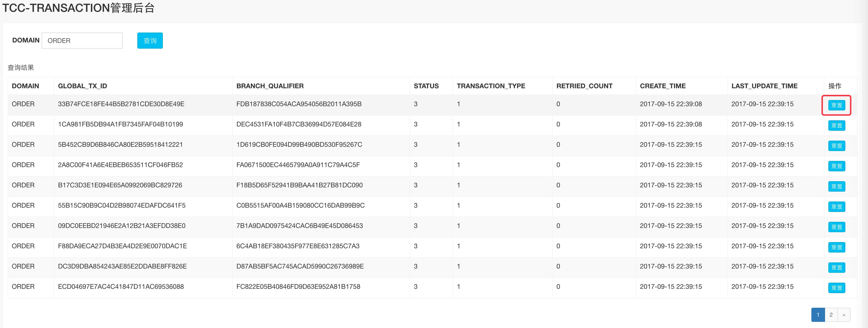Select current page 1 in pagination
868x328 pixels.
click(818, 315)
